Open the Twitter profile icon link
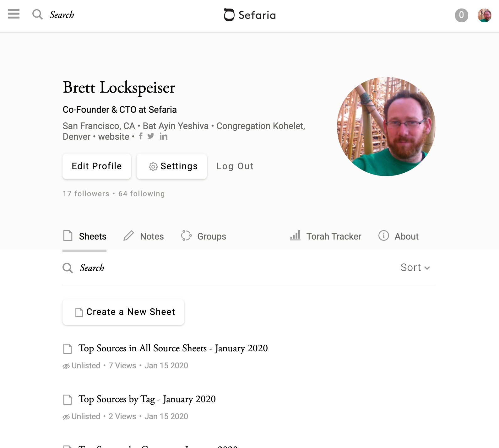The height and width of the screenshot is (448, 499). [x=151, y=136]
